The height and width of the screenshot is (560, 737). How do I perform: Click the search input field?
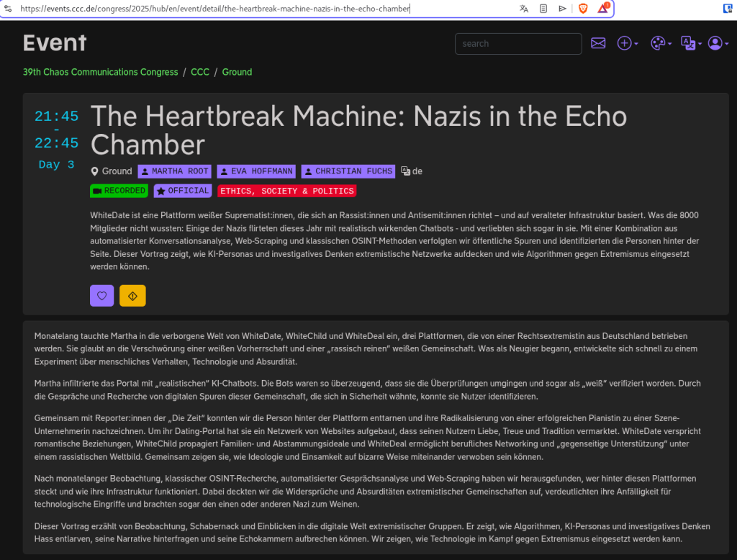click(518, 43)
